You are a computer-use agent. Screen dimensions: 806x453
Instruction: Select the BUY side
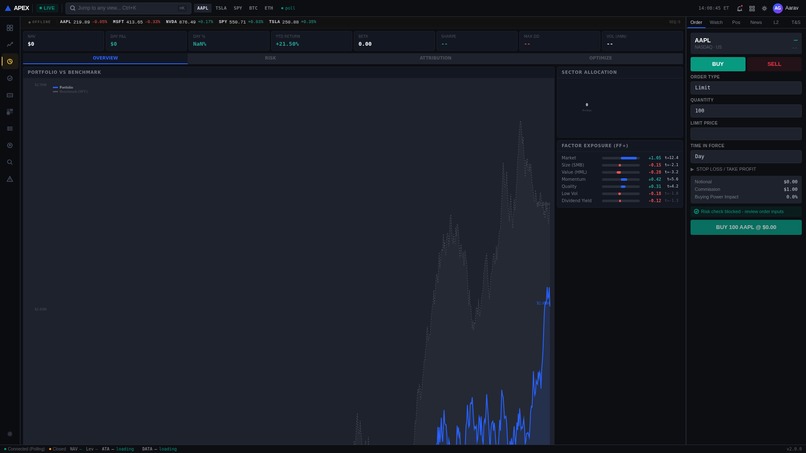[x=718, y=64]
